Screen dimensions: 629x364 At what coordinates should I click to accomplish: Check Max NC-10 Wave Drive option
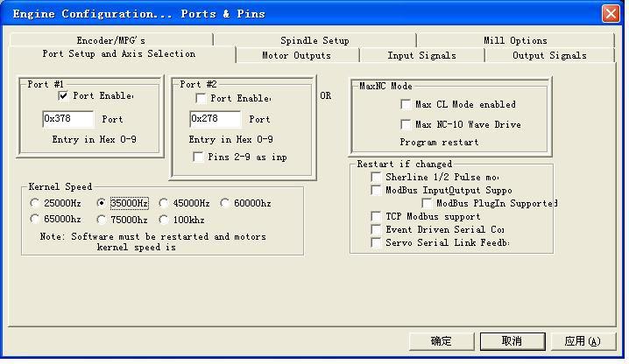(x=406, y=124)
